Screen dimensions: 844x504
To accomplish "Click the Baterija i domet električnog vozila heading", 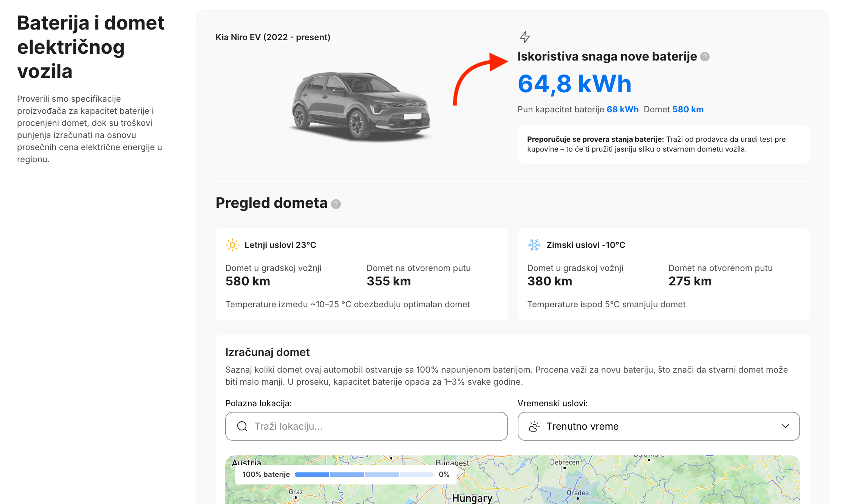I will 91,47.
